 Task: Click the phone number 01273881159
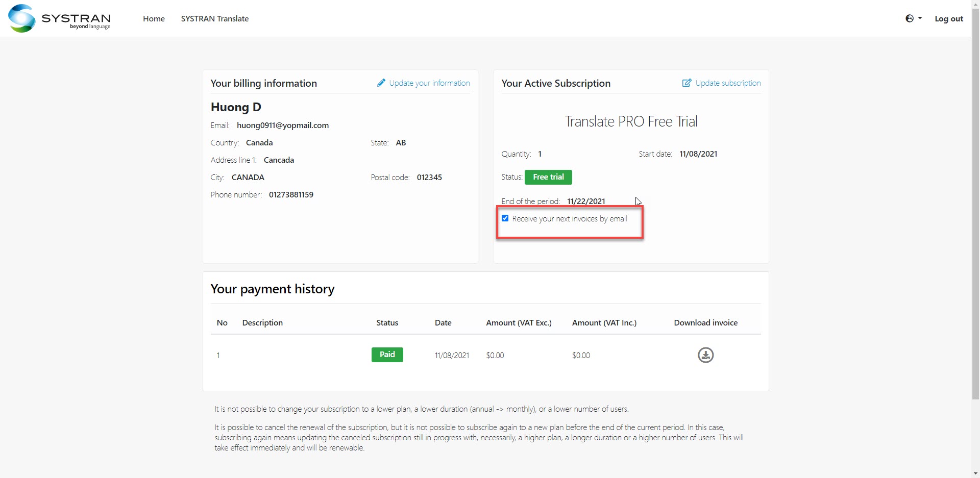(x=291, y=194)
